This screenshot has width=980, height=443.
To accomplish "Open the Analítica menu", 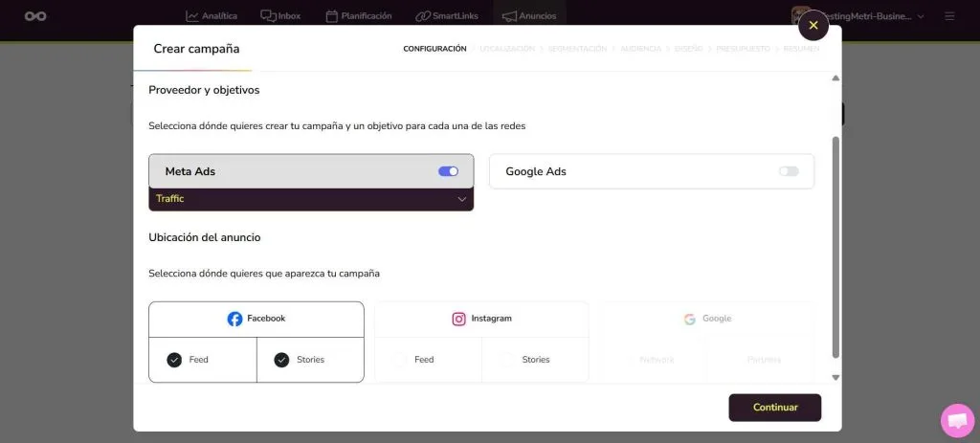I will [x=212, y=16].
